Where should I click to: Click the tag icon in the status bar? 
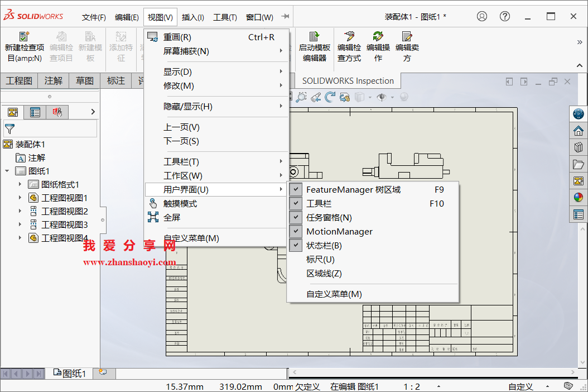coord(568,386)
